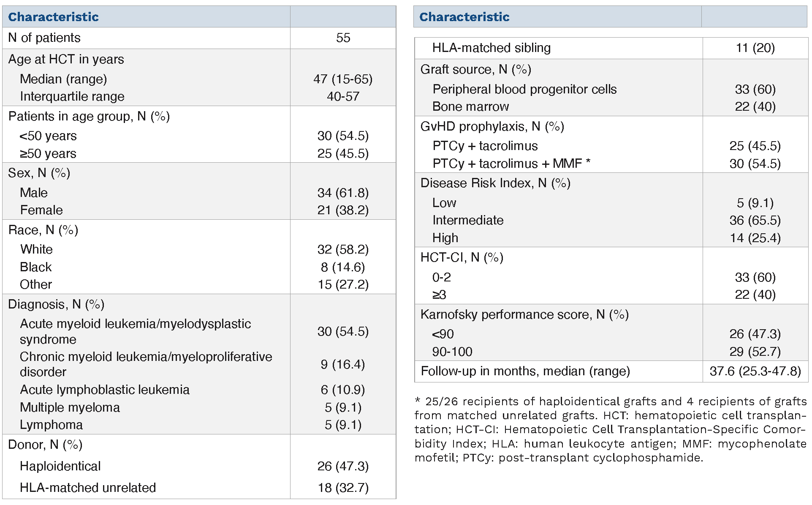The height and width of the screenshot is (505, 812).
Task: Select the 'Multiple myeloma' label
Action: click(70, 407)
